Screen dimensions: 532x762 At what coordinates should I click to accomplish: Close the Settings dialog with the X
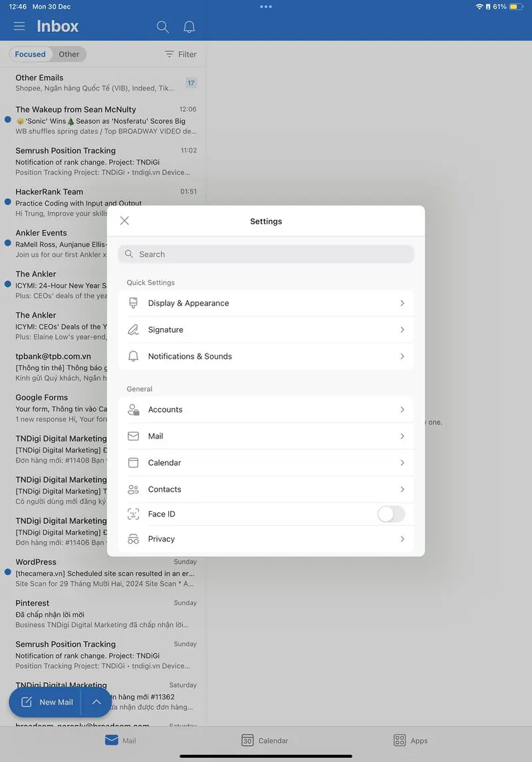tap(125, 221)
